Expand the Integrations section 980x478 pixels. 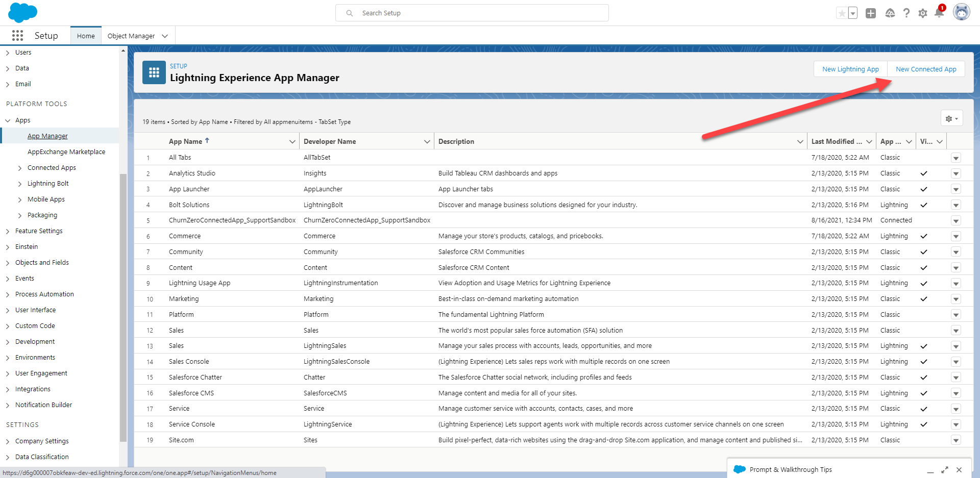(8, 389)
